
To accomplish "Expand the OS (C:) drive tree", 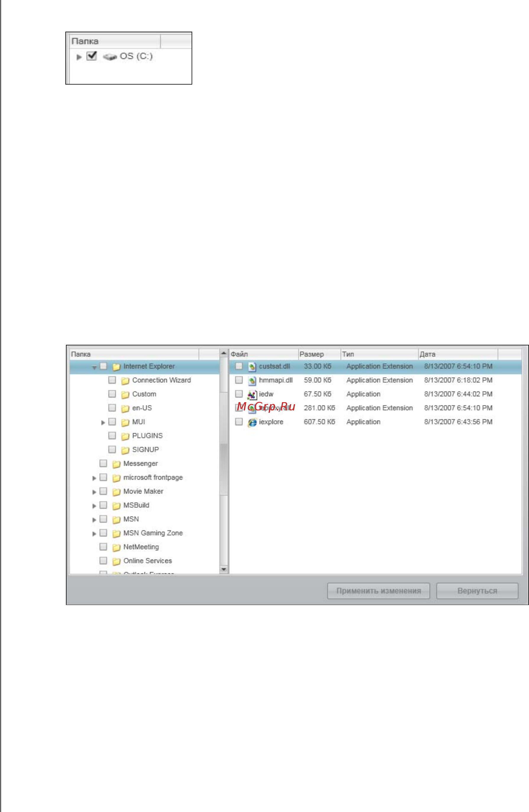I will point(79,57).
